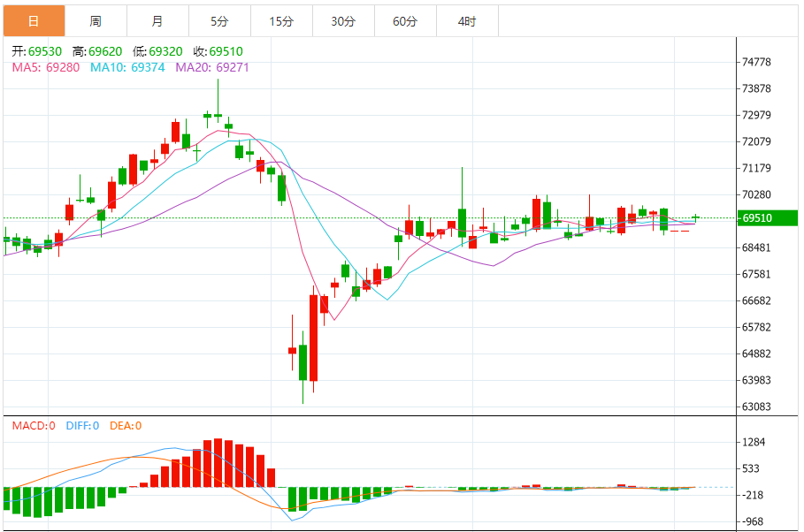
Task: Open the 4时 timeframe tab
Action: coord(468,21)
